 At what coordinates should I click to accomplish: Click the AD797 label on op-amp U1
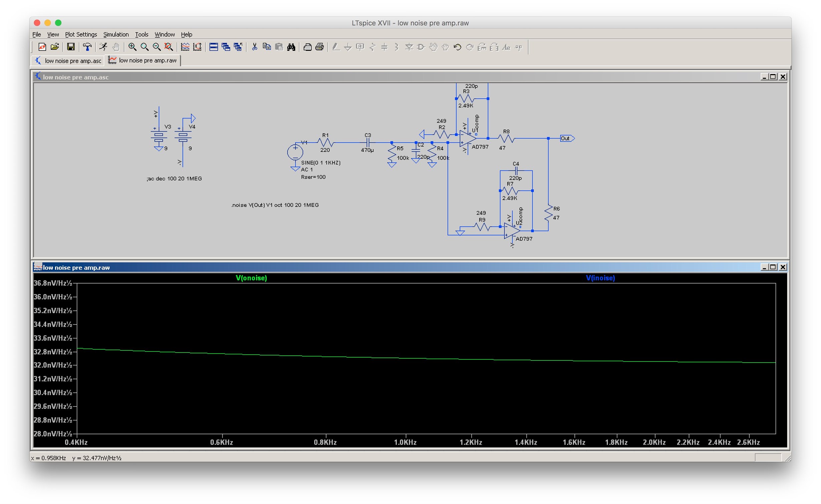tap(480, 147)
